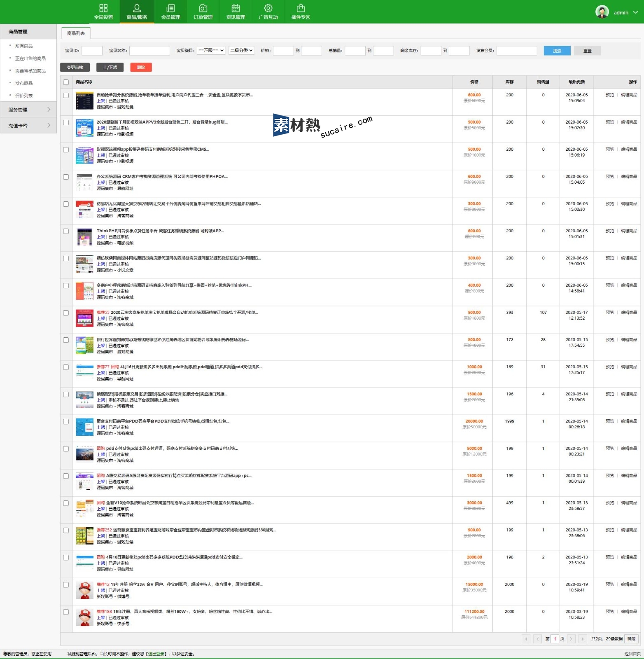Open the 广告互动 gear icon
The width and height of the screenshot is (644, 659).
point(268,8)
